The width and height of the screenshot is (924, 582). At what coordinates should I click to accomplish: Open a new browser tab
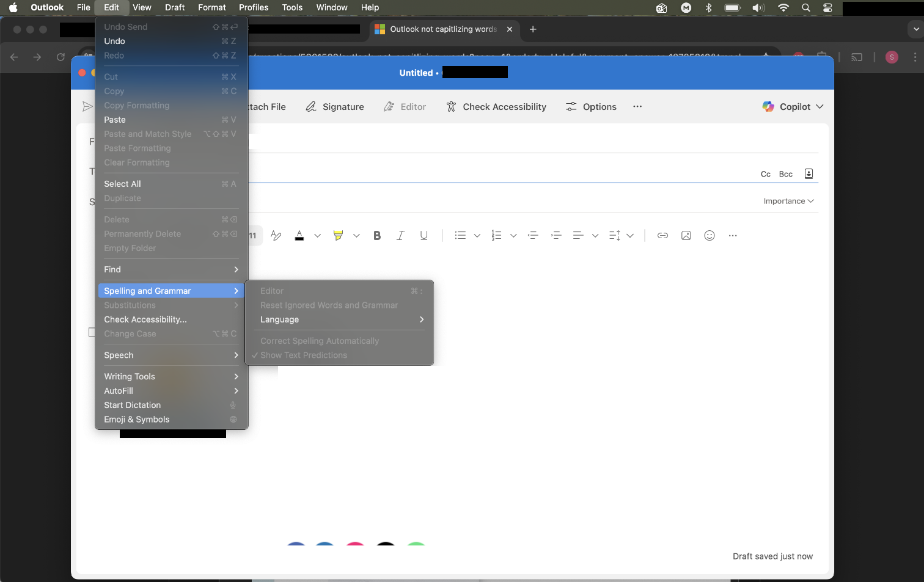point(533,29)
